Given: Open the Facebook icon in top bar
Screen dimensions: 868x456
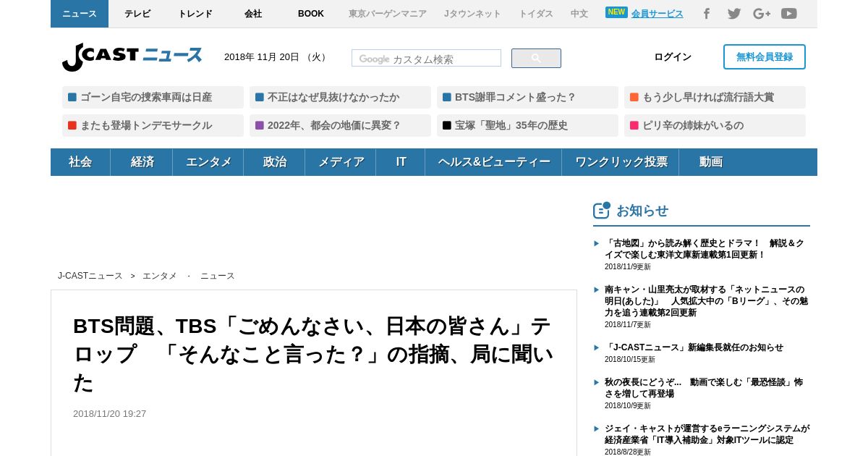Looking at the screenshot, I should point(707,13).
